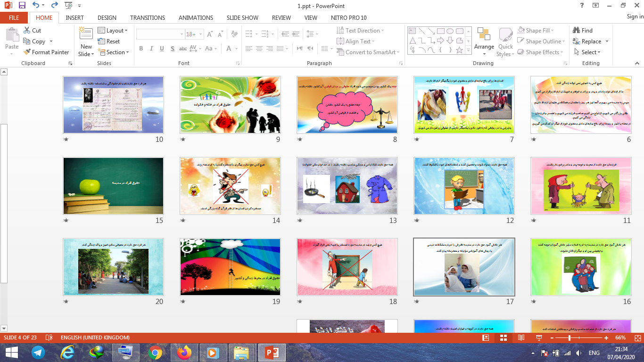Click the Save icon in quick access toolbar
The image size is (644, 362).
[22, 6]
